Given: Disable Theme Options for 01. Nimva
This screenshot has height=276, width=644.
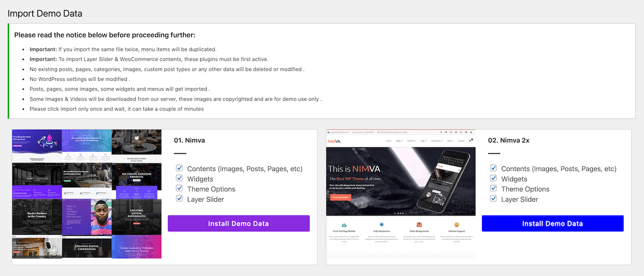Looking at the screenshot, I should [x=179, y=189].
